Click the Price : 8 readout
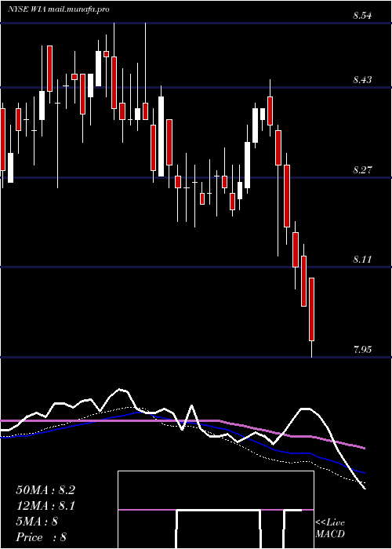The width and height of the screenshot is (392, 549). [x=41, y=537]
